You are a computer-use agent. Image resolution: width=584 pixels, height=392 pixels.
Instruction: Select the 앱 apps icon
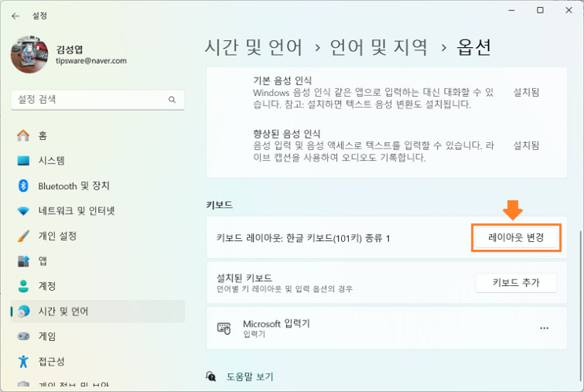[23, 261]
